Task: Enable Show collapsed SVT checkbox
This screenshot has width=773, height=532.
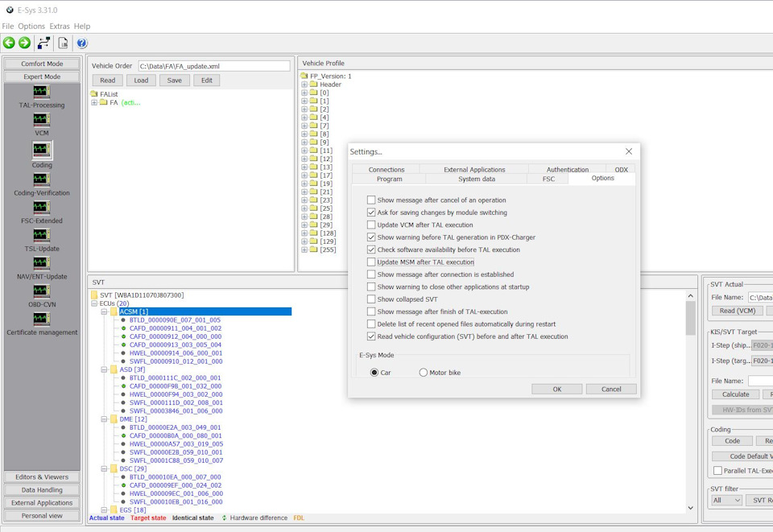Action: click(x=371, y=299)
